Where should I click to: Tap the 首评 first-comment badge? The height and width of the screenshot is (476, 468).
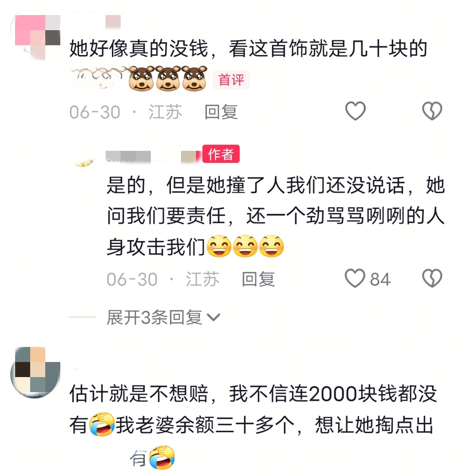pos(231,80)
